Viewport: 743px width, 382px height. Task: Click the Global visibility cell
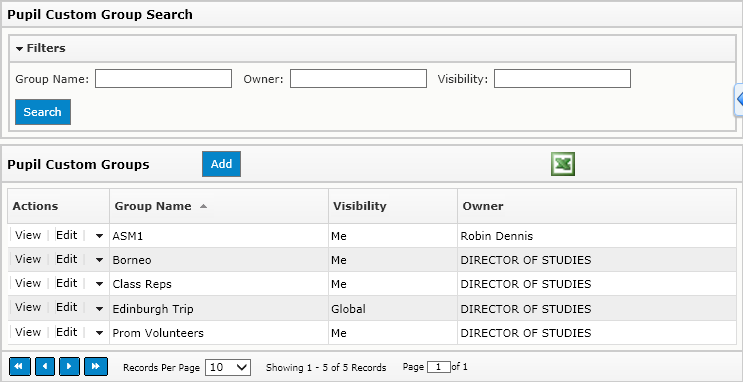click(393, 309)
